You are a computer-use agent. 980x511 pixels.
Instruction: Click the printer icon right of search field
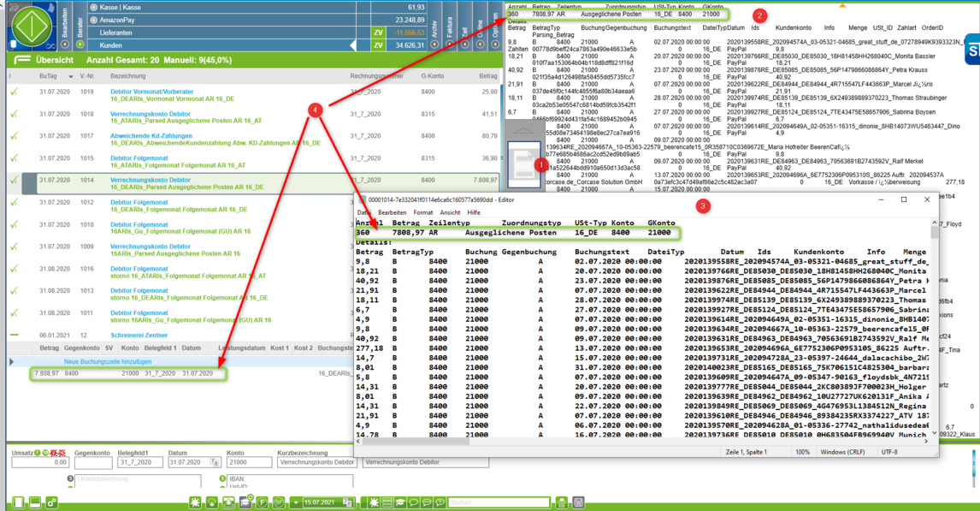[561, 502]
